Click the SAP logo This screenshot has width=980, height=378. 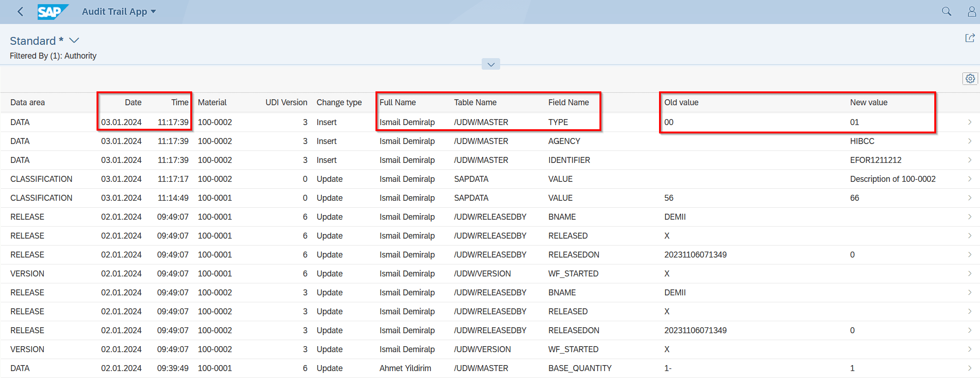[x=53, y=12]
